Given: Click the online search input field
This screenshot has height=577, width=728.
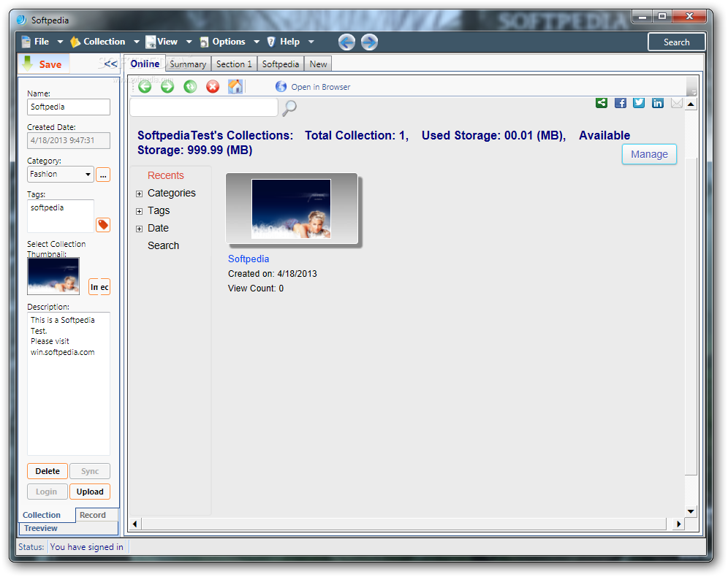Looking at the screenshot, I should point(204,107).
